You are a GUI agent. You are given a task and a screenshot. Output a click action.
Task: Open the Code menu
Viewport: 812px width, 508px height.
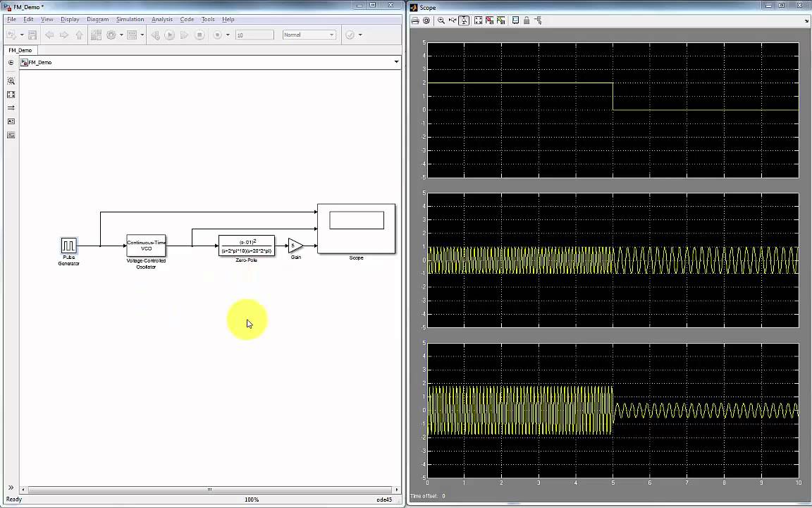(187, 19)
